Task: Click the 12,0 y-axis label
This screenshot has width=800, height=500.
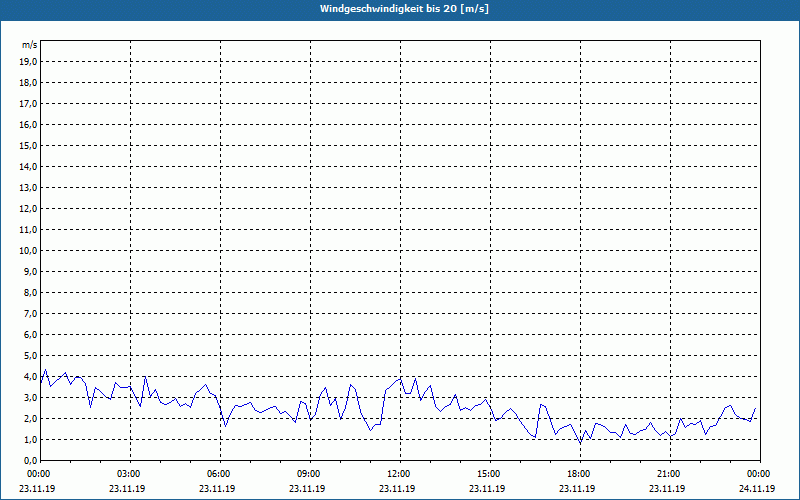Action: tap(28, 209)
